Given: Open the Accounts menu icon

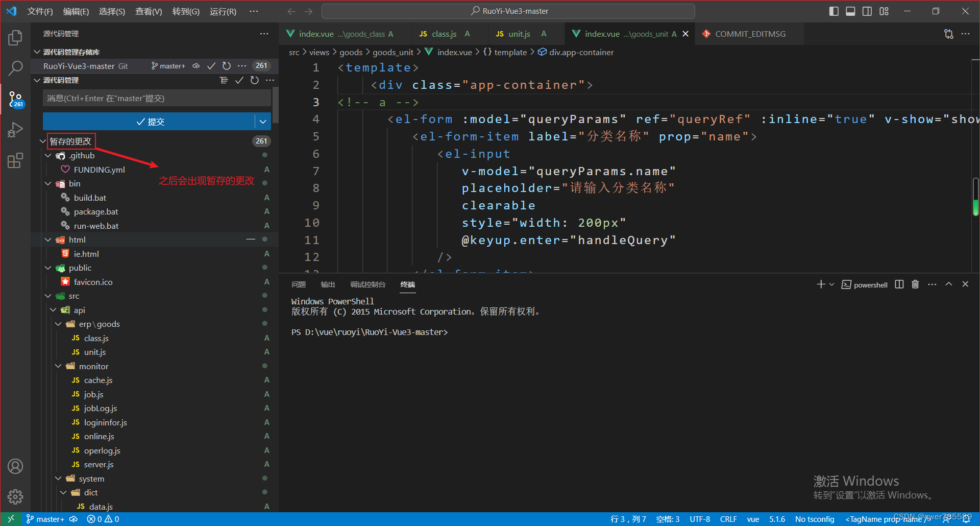Looking at the screenshot, I should [x=15, y=466].
